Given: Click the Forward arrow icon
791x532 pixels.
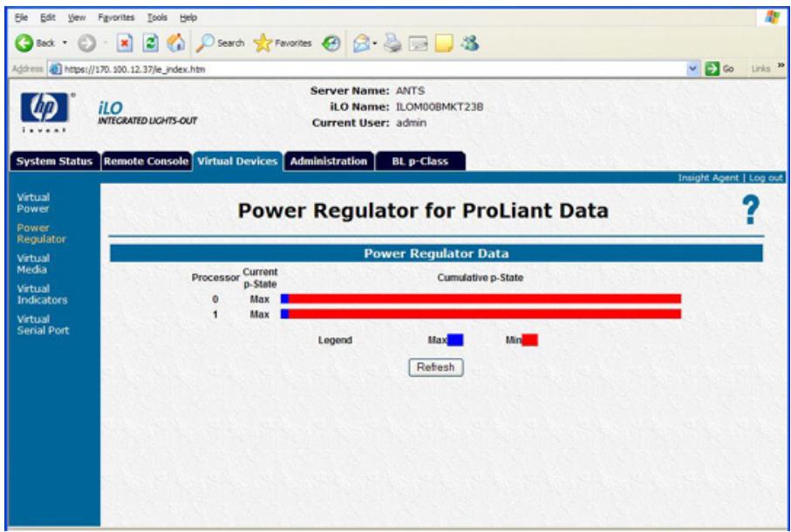Looking at the screenshot, I should pyautogui.click(x=86, y=44).
